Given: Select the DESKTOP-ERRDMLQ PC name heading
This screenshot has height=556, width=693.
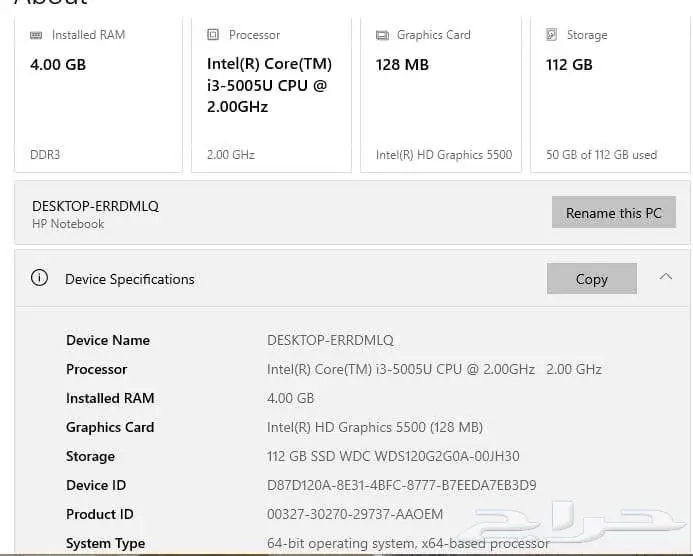Looking at the screenshot, I should [x=95, y=206].
